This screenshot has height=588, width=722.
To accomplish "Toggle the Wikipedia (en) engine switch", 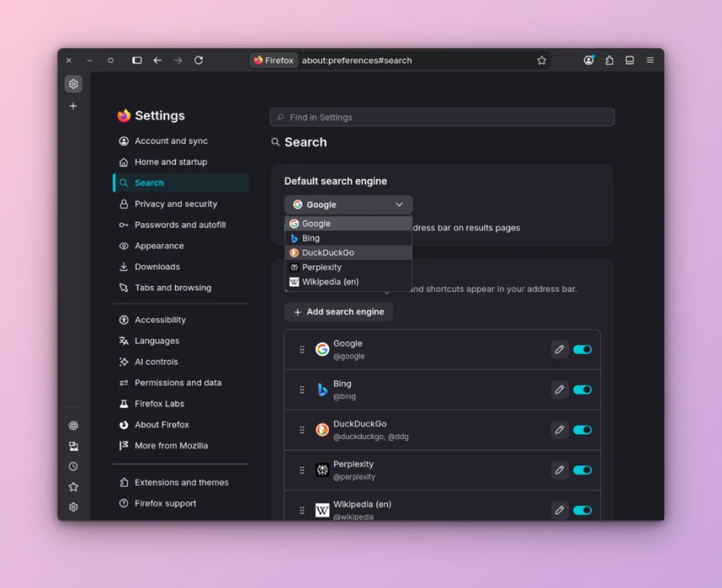I will pos(583,510).
